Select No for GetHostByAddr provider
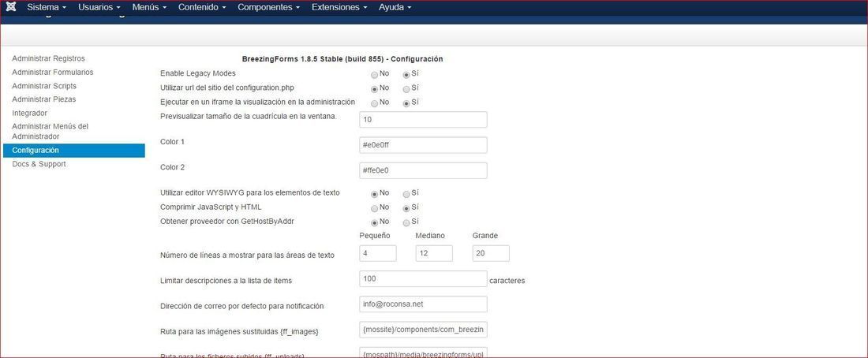The image size is (868, 358). pos(375,222)
